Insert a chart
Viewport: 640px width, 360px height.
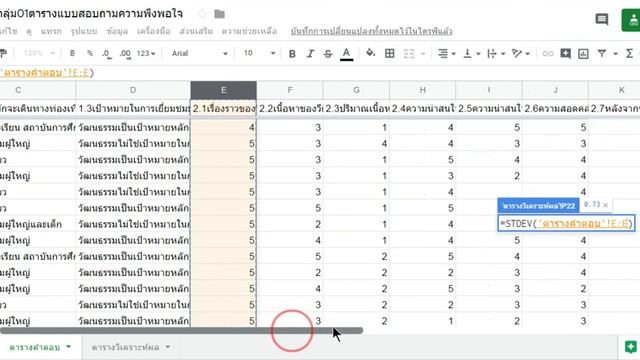583,53
